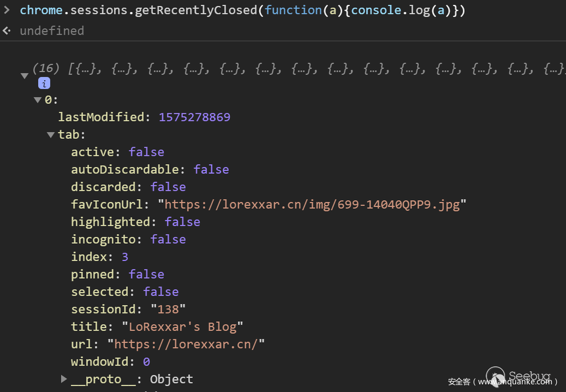Screen dimensions: 566x392
Task: Click the return value arrow icon
Action: pyautogui.click(x=7, y=30)
